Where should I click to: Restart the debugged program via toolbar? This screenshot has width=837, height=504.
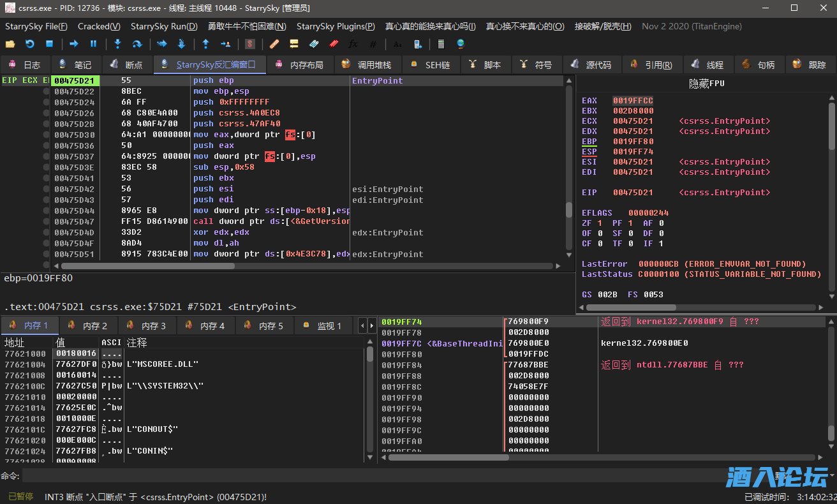[x=30, y=44]
